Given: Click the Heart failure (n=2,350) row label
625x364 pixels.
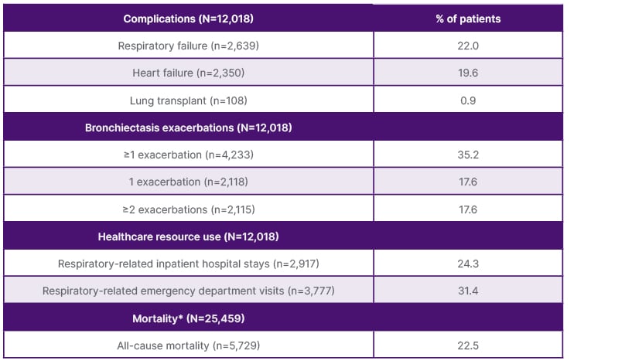Looking at the screenshot, I should pyautogui.click(x=188, y=73).
